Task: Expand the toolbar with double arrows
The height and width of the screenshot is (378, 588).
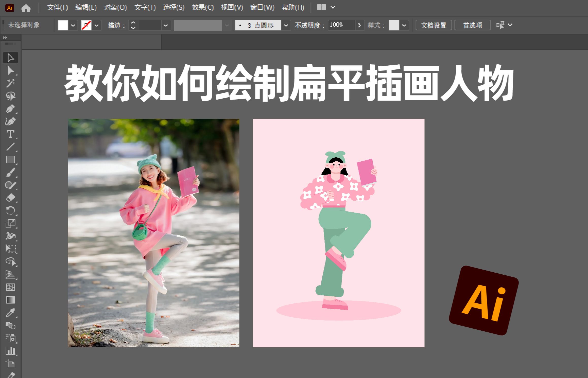Action: [x=5, y=37]
